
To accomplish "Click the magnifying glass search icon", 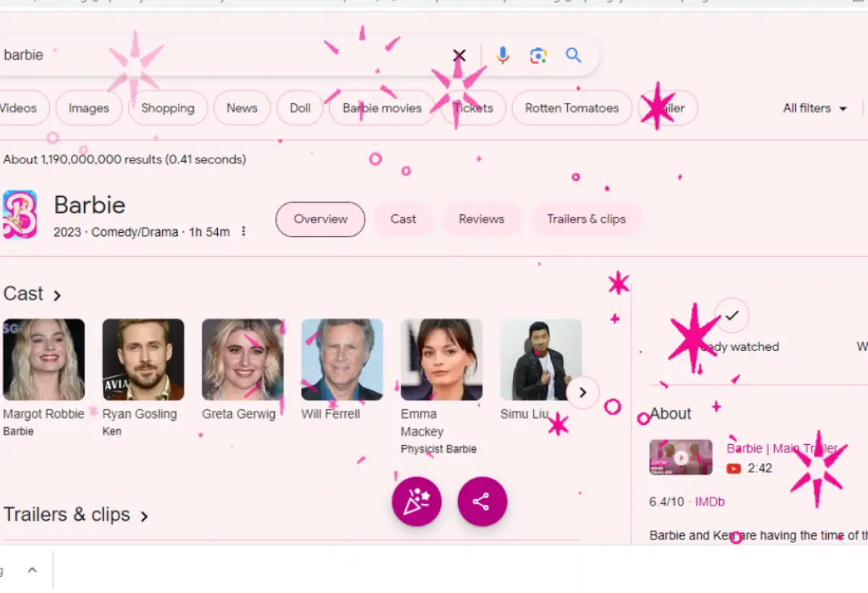I will pos(573,55).
